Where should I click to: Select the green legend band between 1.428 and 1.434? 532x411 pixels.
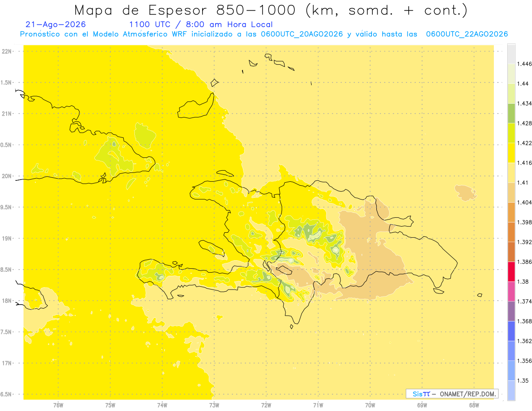click(511, 114)
